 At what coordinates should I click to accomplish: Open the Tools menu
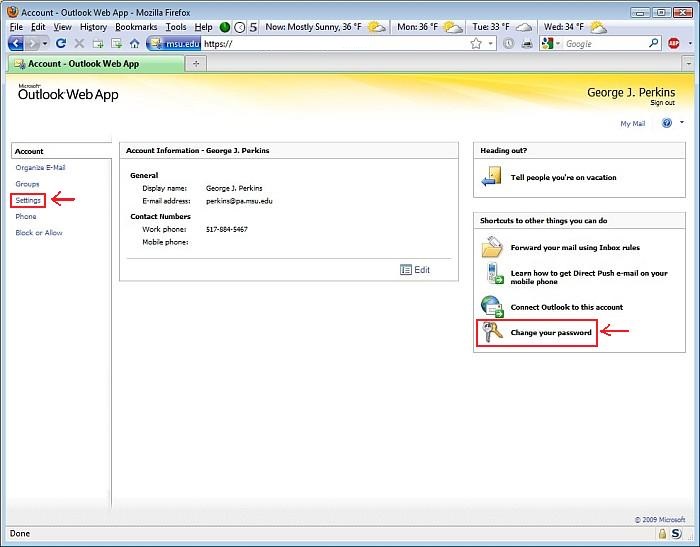(176, 27)
